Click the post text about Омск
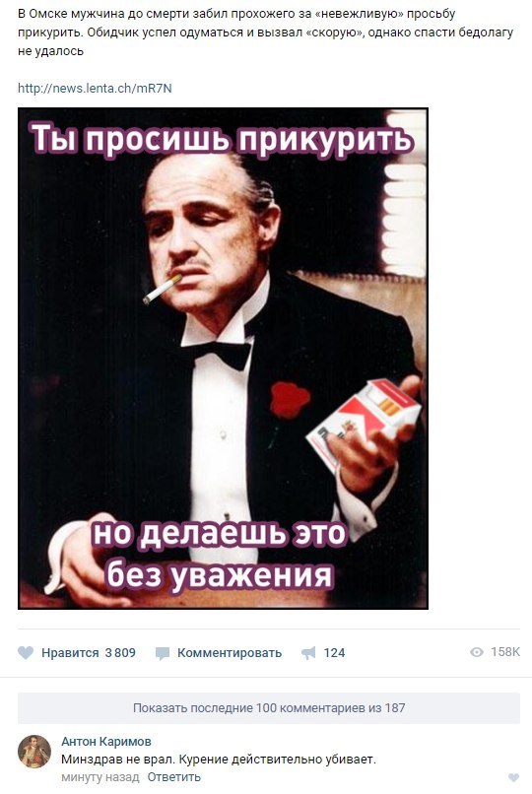Image resolution: width=532 pixels, height=794 pixels. click(265, 33)
